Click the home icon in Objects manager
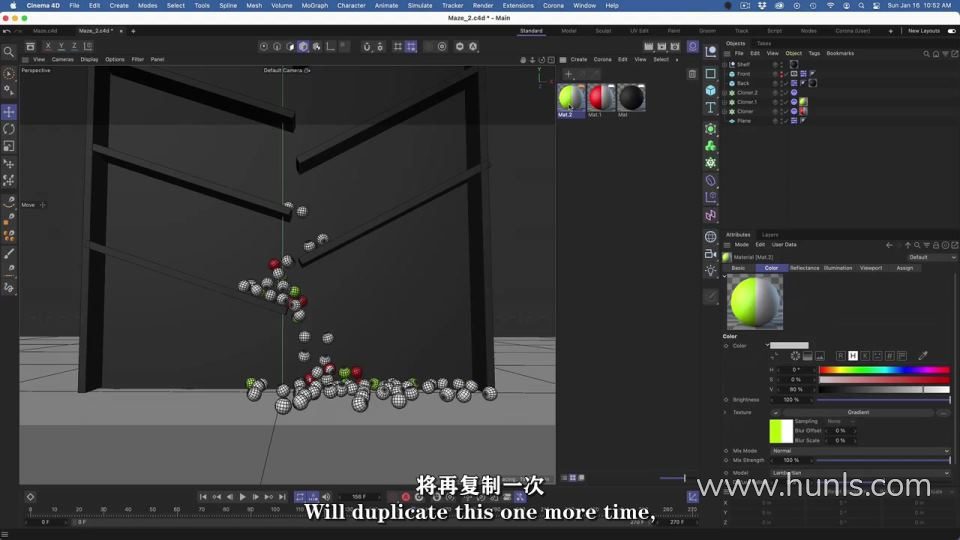 (x=936, y=54)
